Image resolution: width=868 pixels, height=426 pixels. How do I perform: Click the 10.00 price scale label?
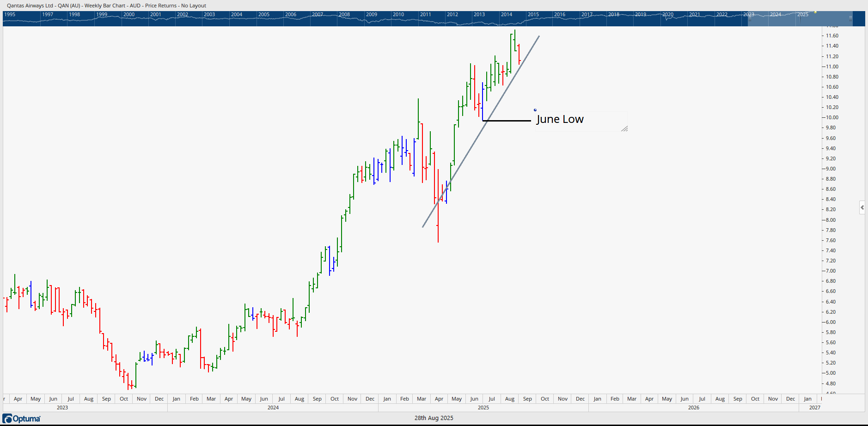(832, 117)
